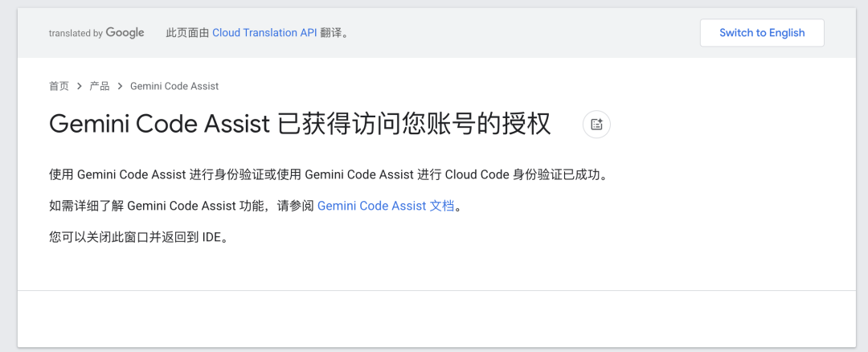Click the heading Gemini Code Assist 已获得访问您账号的授权

coord(300,125)
